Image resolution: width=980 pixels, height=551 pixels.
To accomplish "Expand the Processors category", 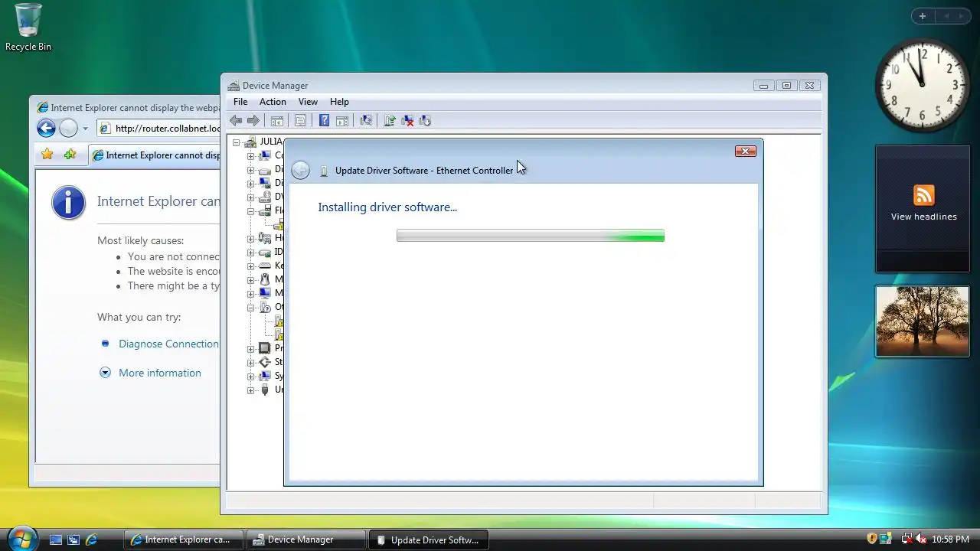I will (250, 349).
